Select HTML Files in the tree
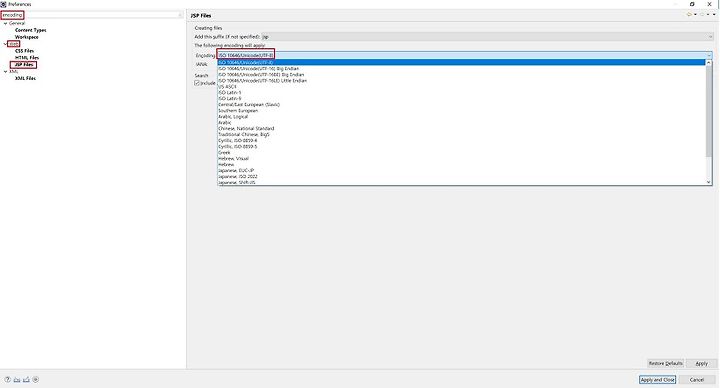Screen dimensions: 720x388 click(27, 58)
